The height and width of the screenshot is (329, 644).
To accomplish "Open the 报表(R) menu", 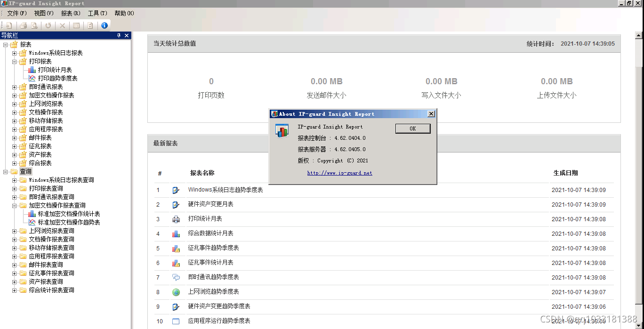I will [x=71, y=13].
